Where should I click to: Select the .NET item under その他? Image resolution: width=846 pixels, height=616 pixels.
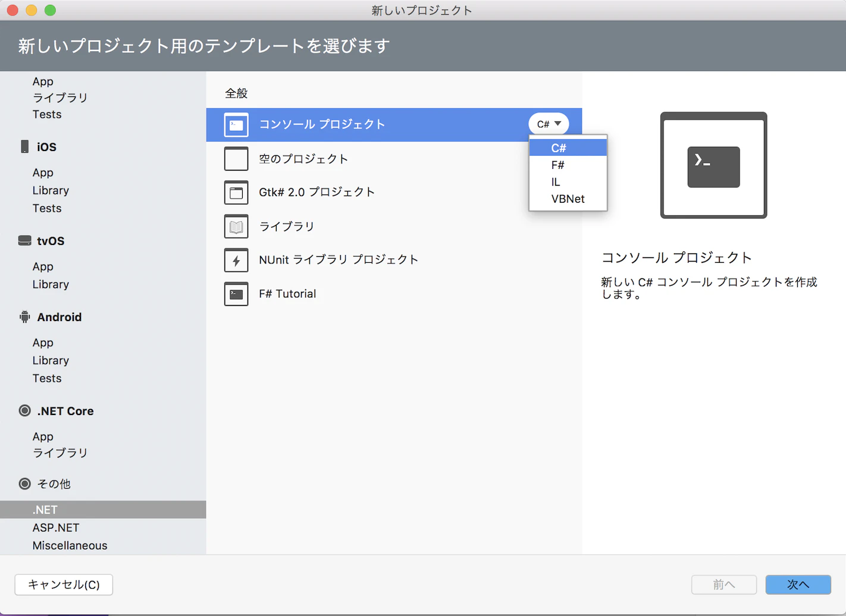click(103, 510)
